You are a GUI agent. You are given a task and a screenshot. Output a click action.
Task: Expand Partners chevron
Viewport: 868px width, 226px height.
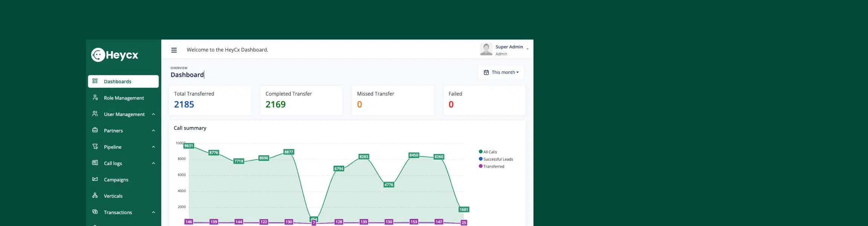tap(153, 131)
